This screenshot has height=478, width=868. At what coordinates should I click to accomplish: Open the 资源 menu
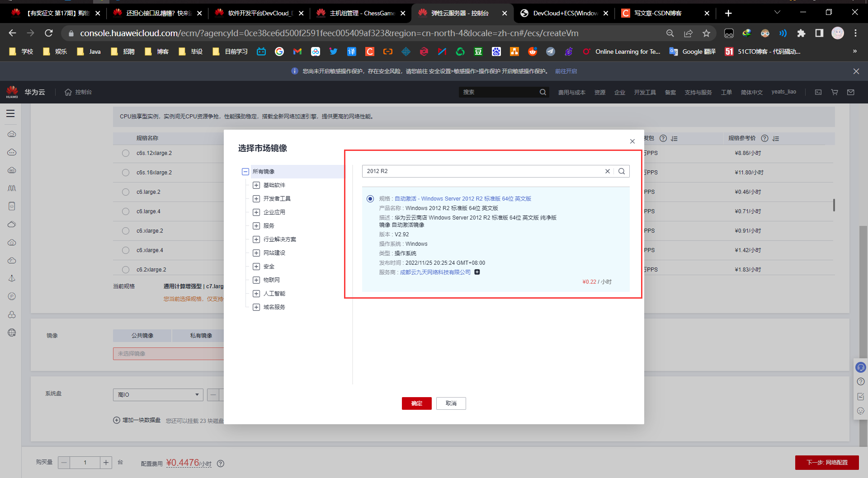tap(600, 92)
